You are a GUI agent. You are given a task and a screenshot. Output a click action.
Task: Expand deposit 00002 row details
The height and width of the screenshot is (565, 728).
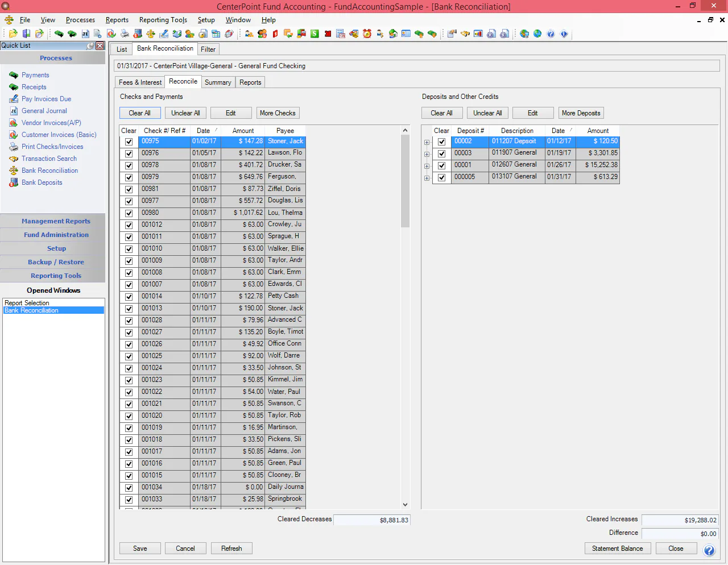[x=427, y=142]
